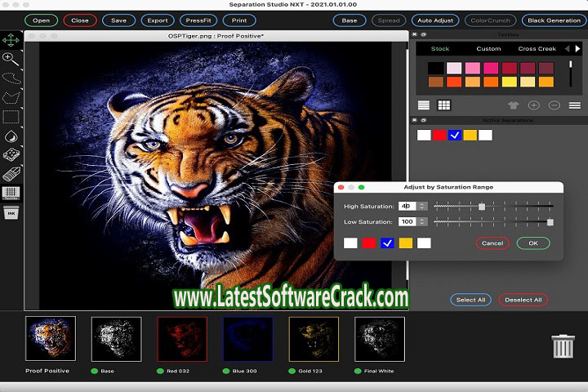588x392 pixels.
Task: Click the add textile plus icon
Action: coord(533,105)
